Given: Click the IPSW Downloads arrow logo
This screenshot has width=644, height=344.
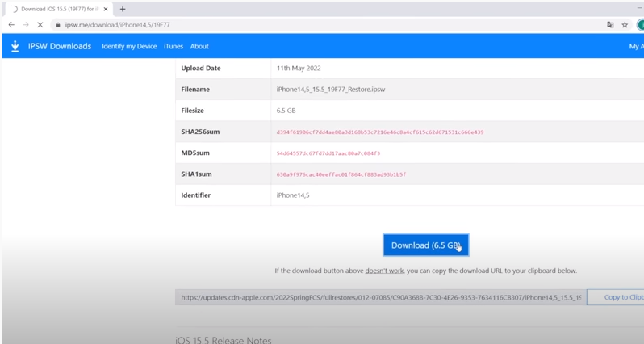Looking at the screenshot, I should 15,46.
